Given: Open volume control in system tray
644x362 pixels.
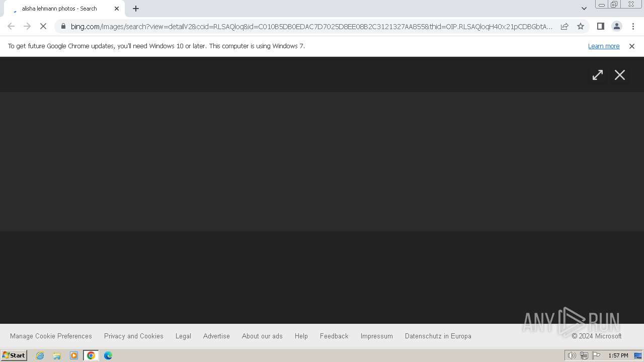Looking at the screenshot, I should [572, 355].
